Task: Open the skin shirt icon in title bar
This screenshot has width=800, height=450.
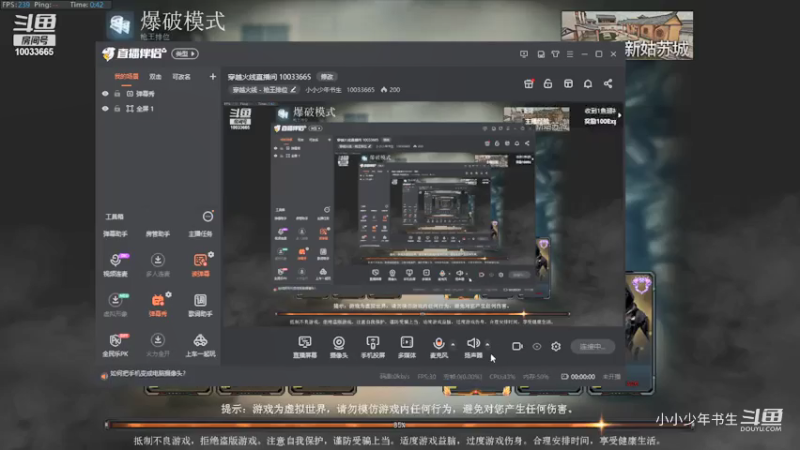Action: (555, 54)
